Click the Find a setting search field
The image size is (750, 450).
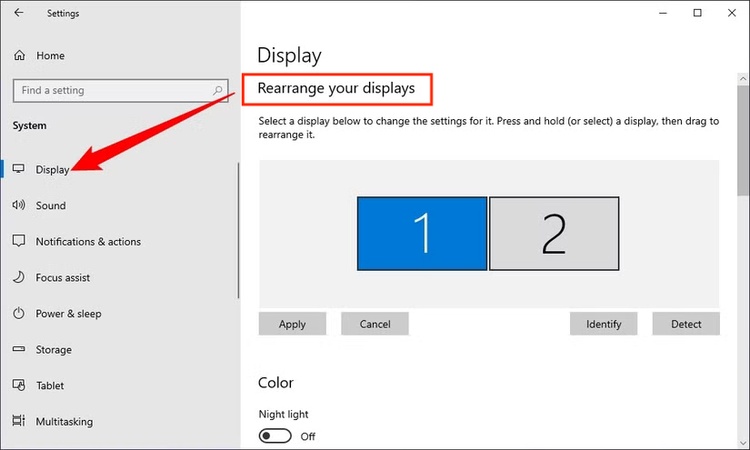[x=121, y=90]
